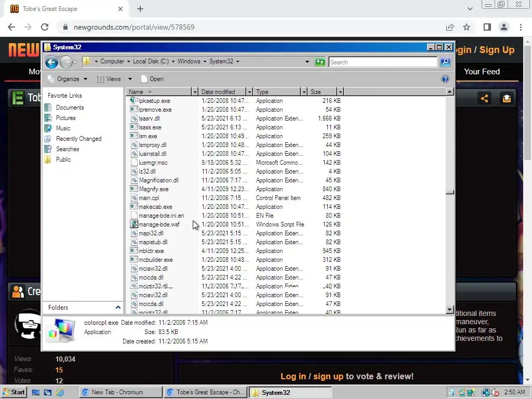Click Log in link to vote
532x399 pixels.
293,376
